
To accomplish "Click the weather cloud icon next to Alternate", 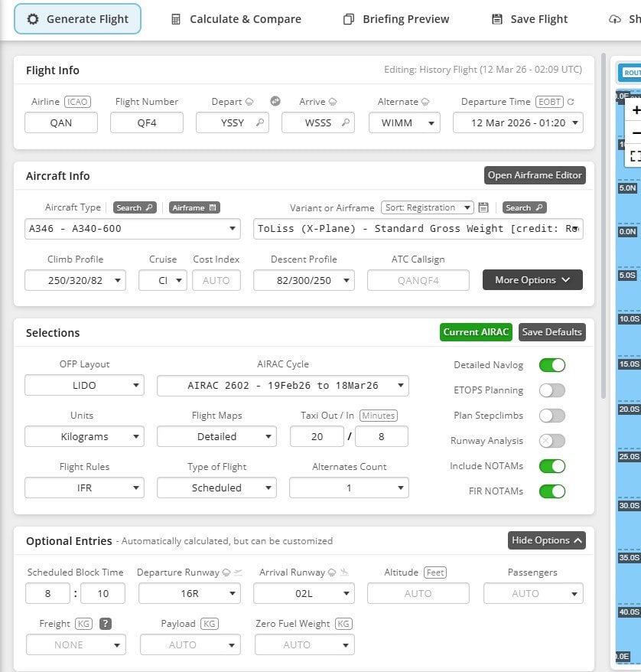I will point(425,102).
